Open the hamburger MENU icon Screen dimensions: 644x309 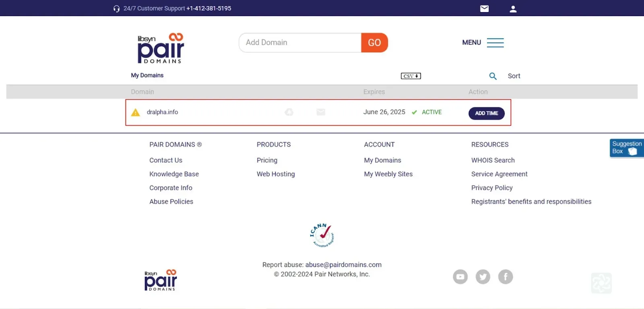[495, 43]
